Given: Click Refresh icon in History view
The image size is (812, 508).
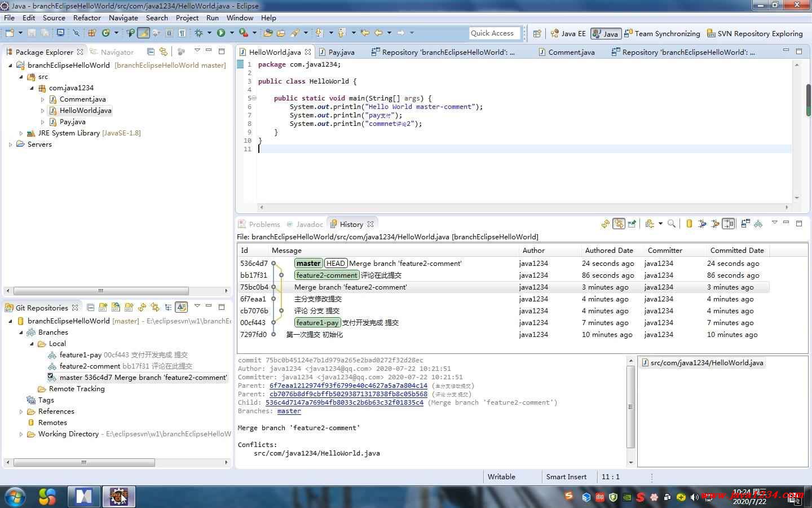Looking at the screenshot, I should (606, 224).
